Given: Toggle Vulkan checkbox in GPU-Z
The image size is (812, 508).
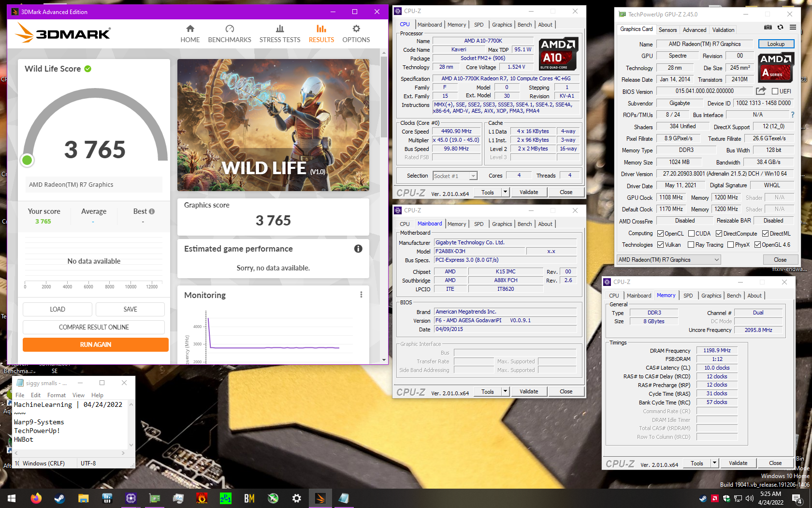Looking at the screenshot, I should [x=660, y=245].
